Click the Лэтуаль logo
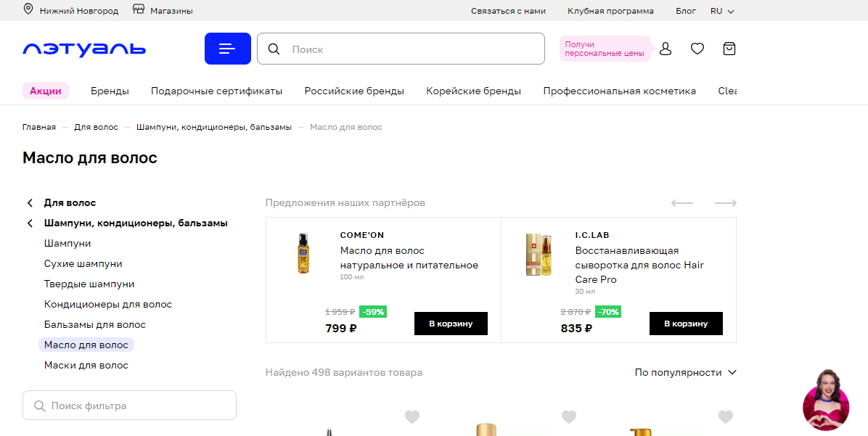The image size is (868, 436). coord(84,49)
